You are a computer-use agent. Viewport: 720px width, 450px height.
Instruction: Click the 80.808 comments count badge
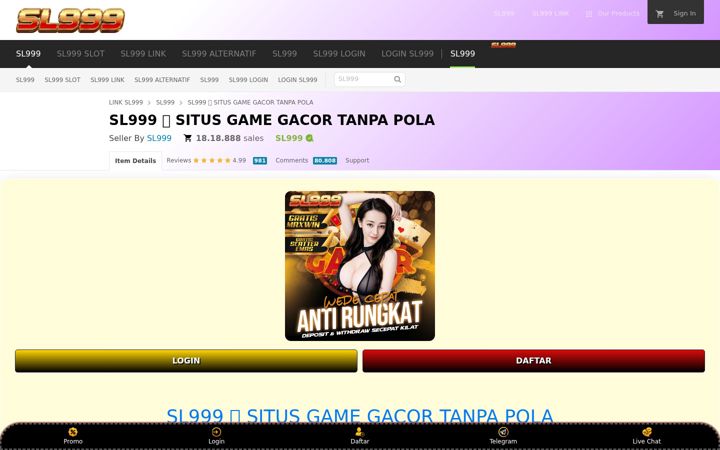(325, 161)
